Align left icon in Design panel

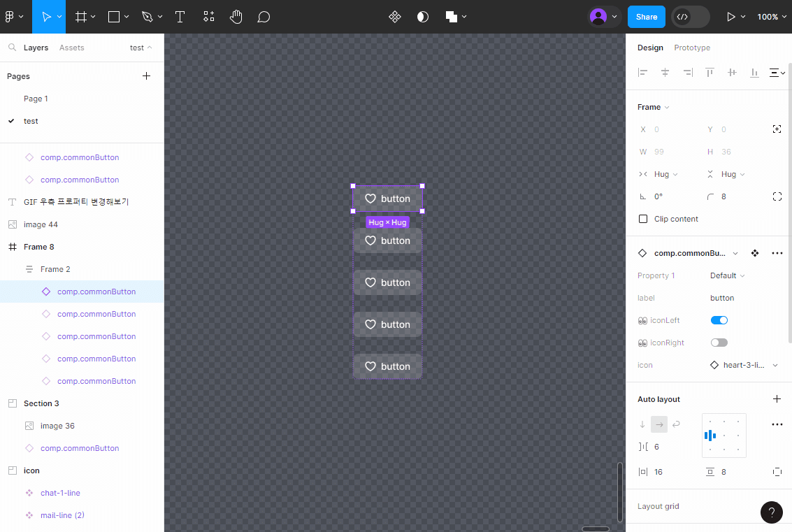point(642,73)
